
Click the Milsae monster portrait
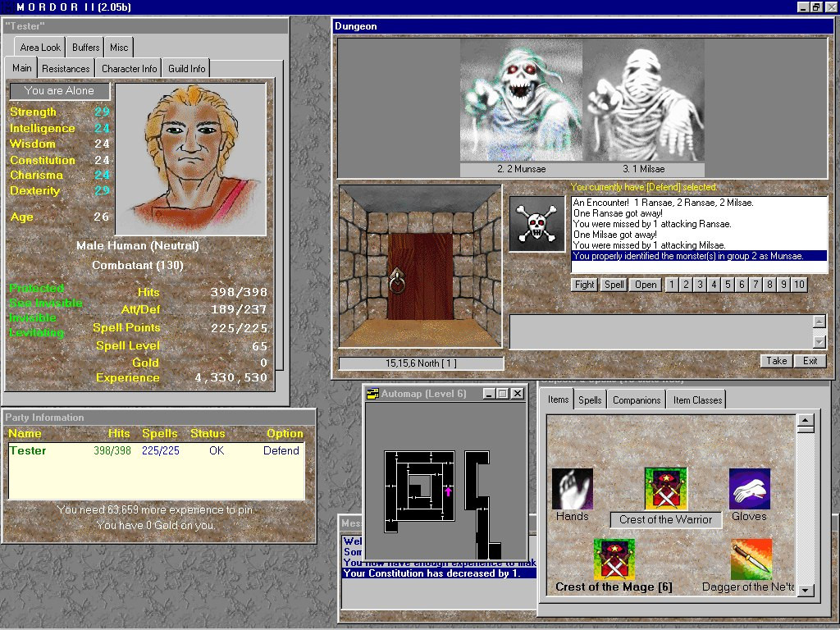click(x=643, y=100)
